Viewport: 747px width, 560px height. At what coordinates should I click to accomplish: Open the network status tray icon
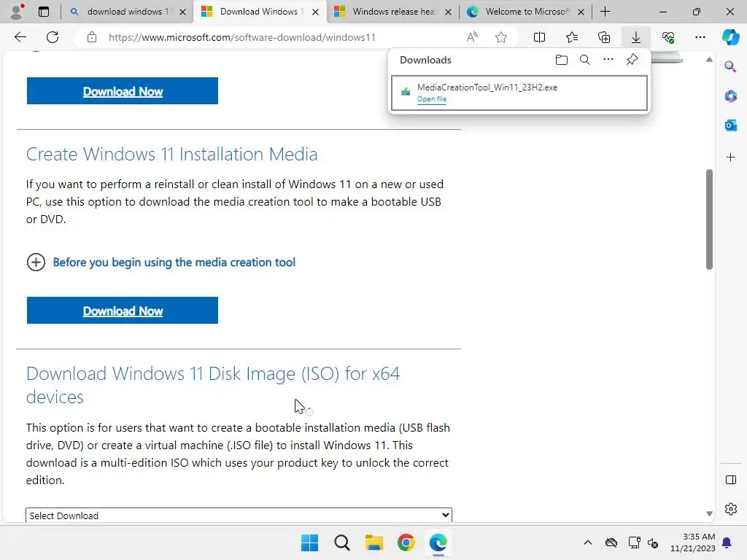[x=634, y=542]
